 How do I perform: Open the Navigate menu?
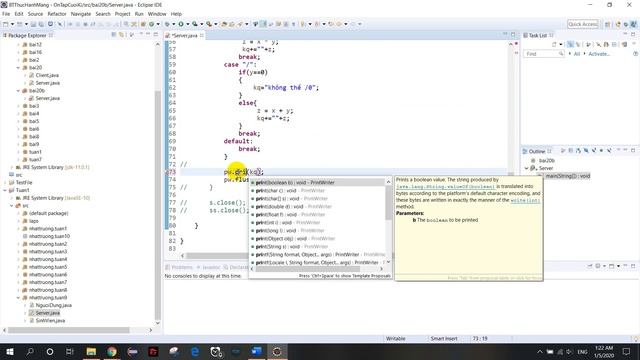pos(81,14)
